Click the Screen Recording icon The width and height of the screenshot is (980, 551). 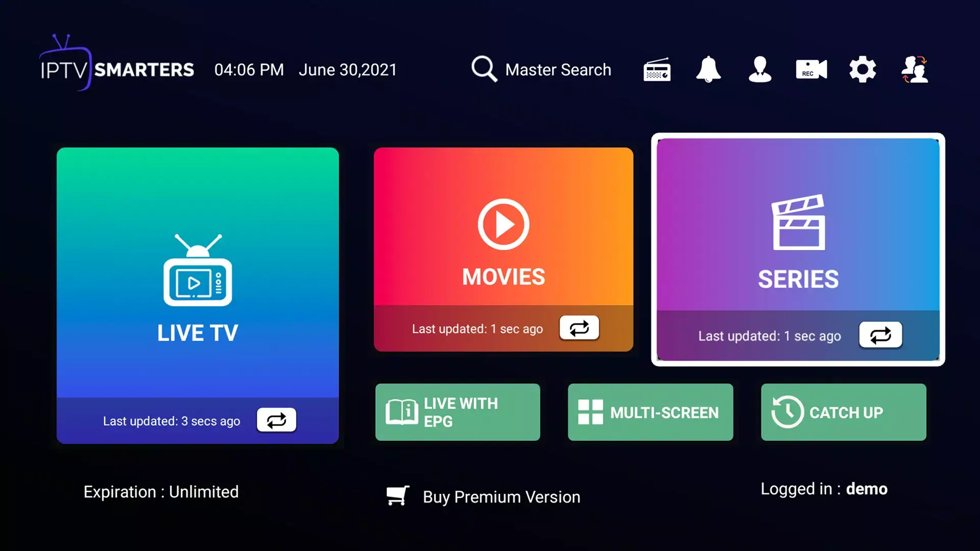[x=811, y=69]
